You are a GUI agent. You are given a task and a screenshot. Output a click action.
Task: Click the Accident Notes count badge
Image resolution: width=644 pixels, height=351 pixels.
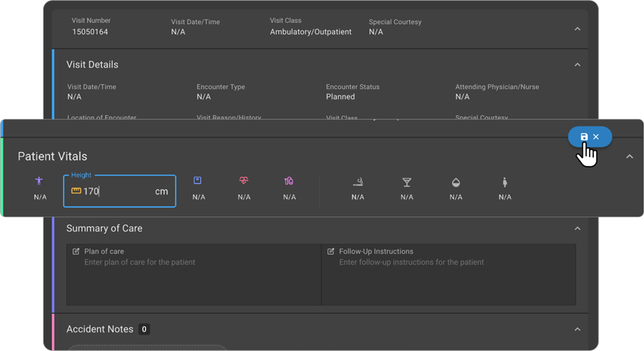(144, 330)
